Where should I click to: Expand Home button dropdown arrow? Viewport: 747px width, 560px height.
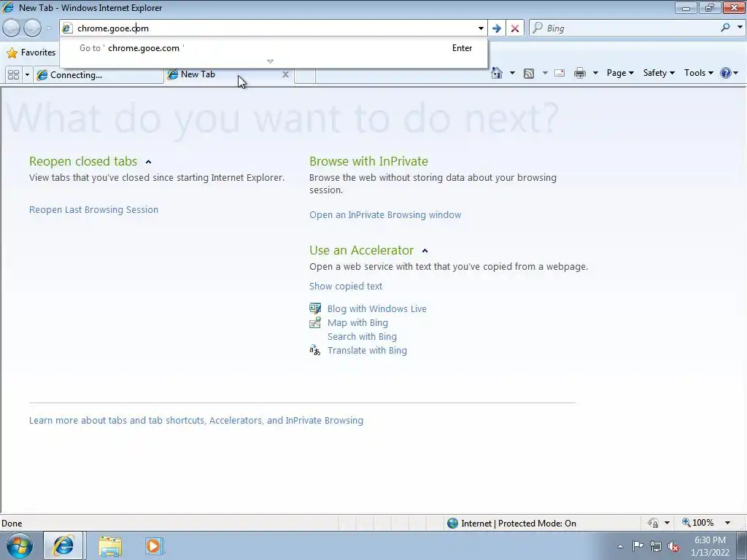click(512, 73)
